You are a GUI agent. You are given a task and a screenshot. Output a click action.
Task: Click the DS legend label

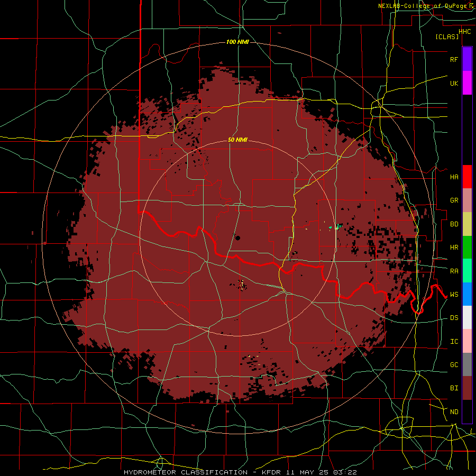[x=454, y=318]
